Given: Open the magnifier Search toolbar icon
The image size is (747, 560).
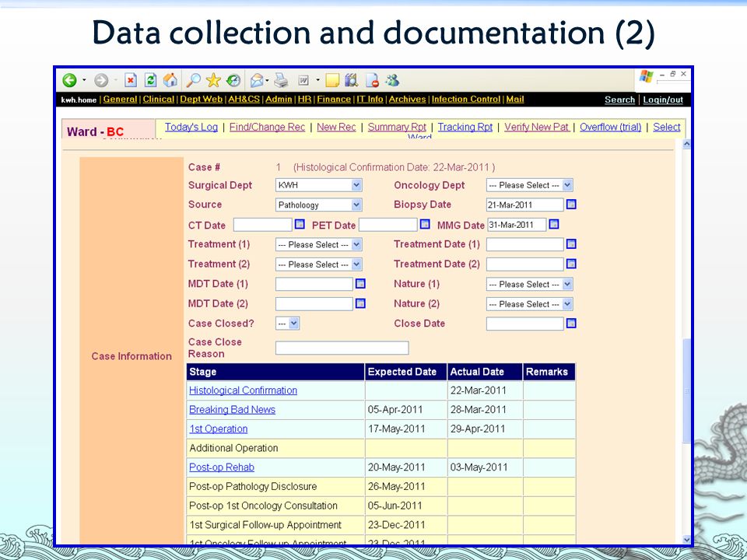Looking at the screenshot, I should [x=193, y=80].
